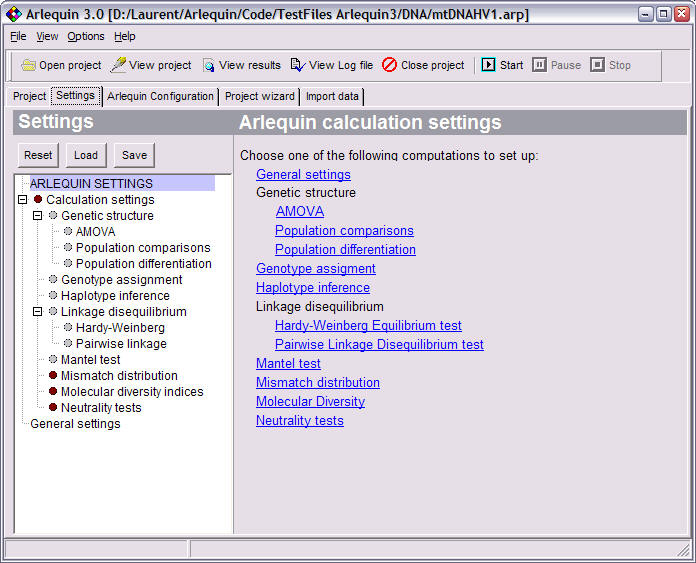Click the Stop icon in toolbar
The image size is (696, 563).
tap(597, 65)
